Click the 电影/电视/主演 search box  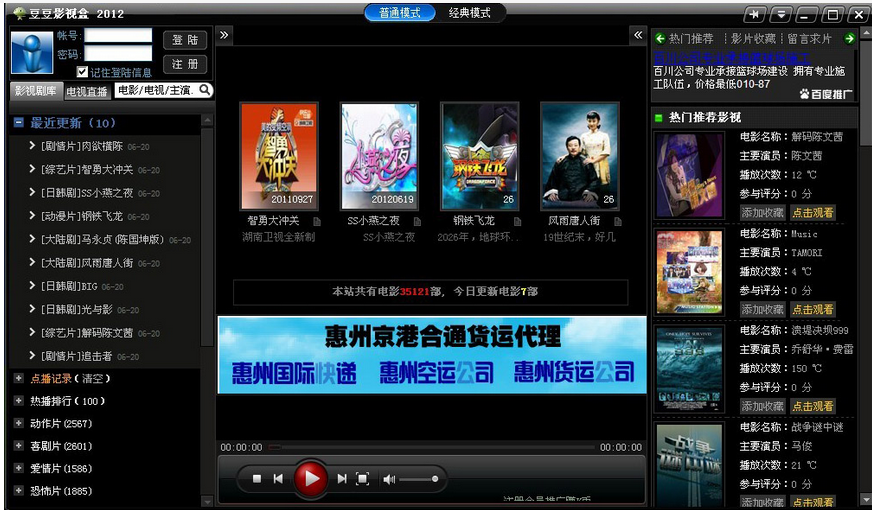[156, 90]
